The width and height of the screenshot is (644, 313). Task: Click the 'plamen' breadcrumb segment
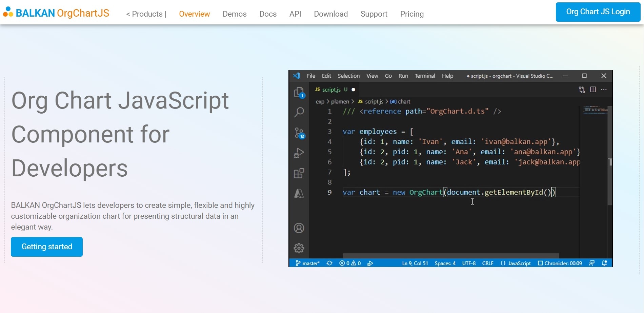[x=340, y=102]
